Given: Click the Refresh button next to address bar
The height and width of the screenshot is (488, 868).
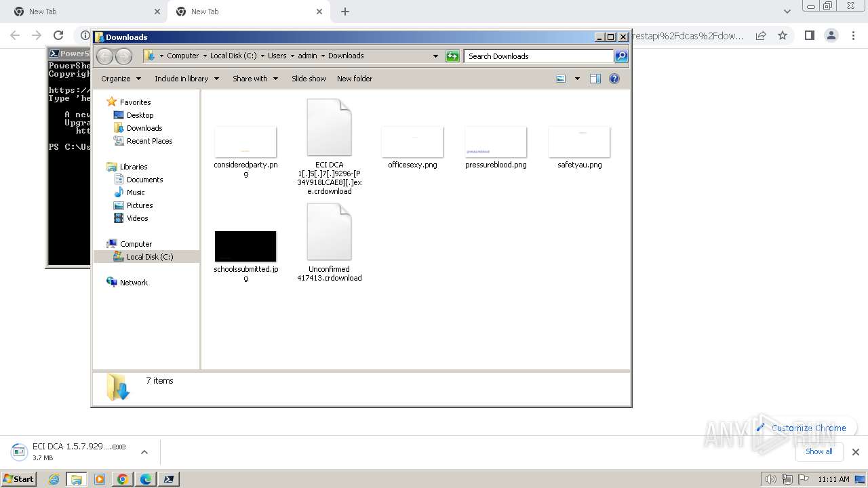Looking at the screenshot, I should point(452,56).
